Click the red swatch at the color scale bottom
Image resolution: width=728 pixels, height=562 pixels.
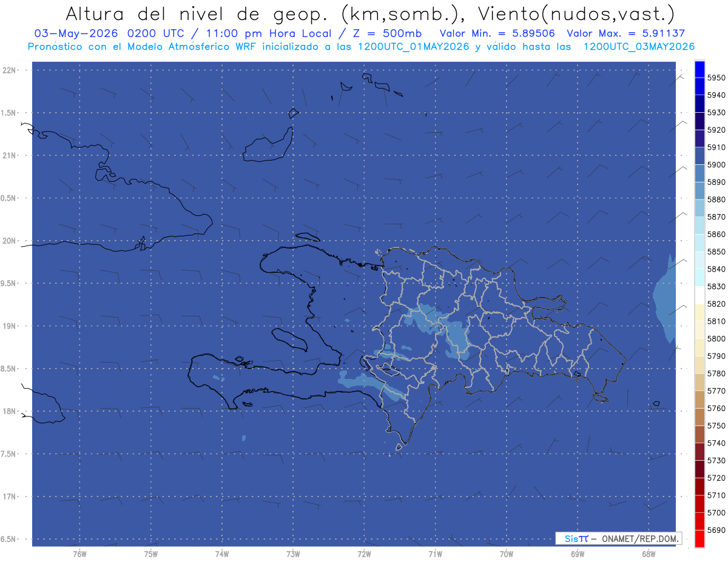[699, 538]
